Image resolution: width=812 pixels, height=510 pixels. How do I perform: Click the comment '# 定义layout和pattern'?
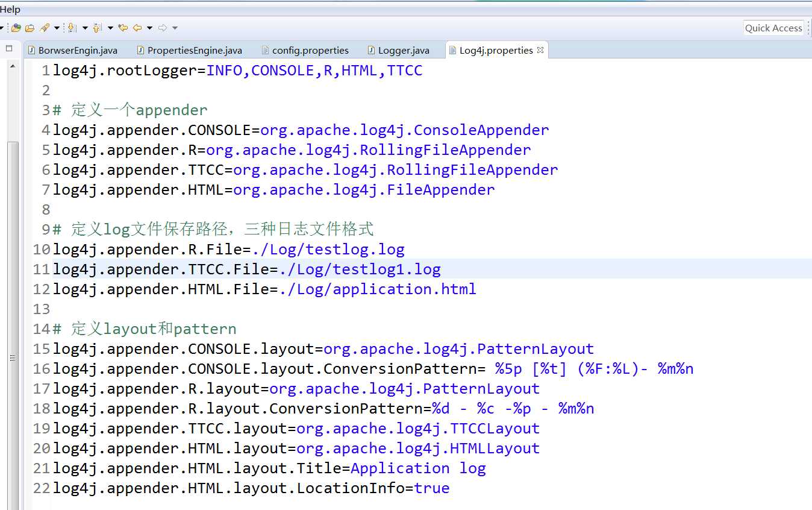pyautogui.click(x=145, y=329)
